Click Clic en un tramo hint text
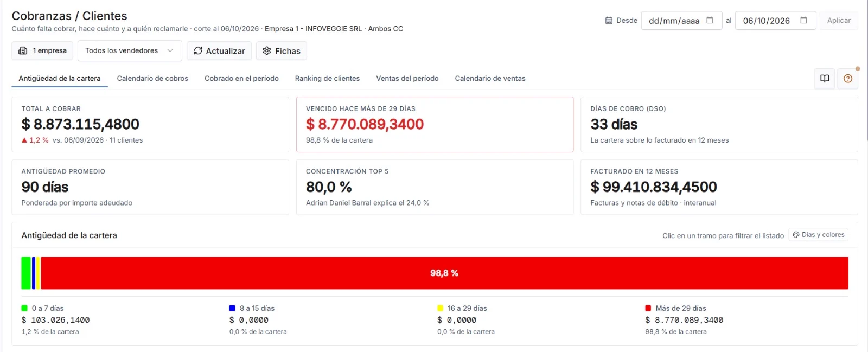Screen dimensions: 868x352 pyautogui.click(x=723, y=235)
